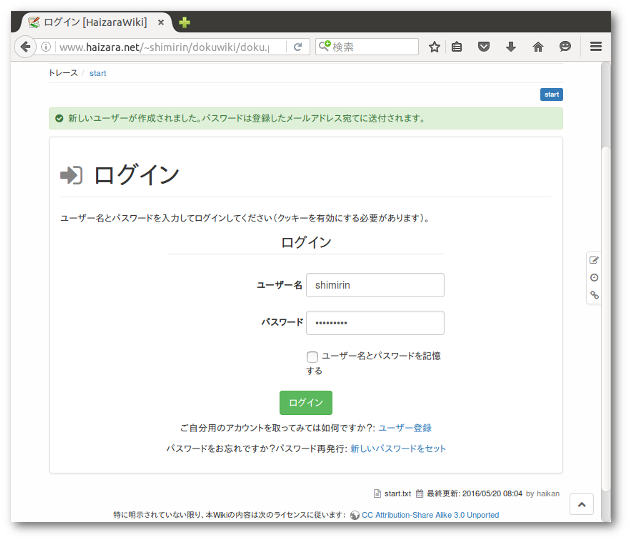Click the Pocket save icon
630x541 pixels.
[x=484, y=47]
